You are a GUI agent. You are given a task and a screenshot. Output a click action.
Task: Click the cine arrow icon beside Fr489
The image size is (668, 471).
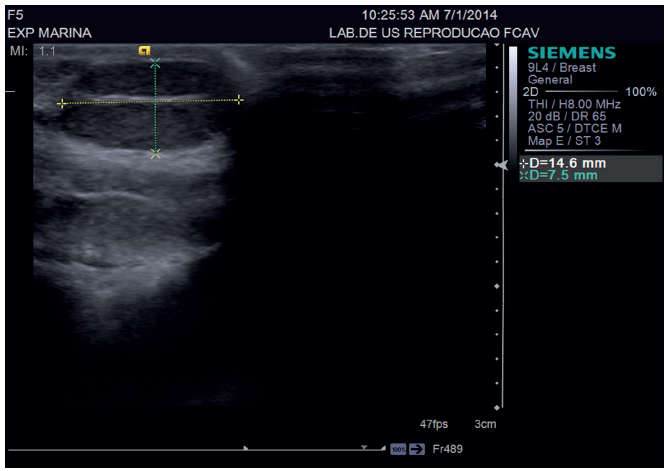(417, 449)
